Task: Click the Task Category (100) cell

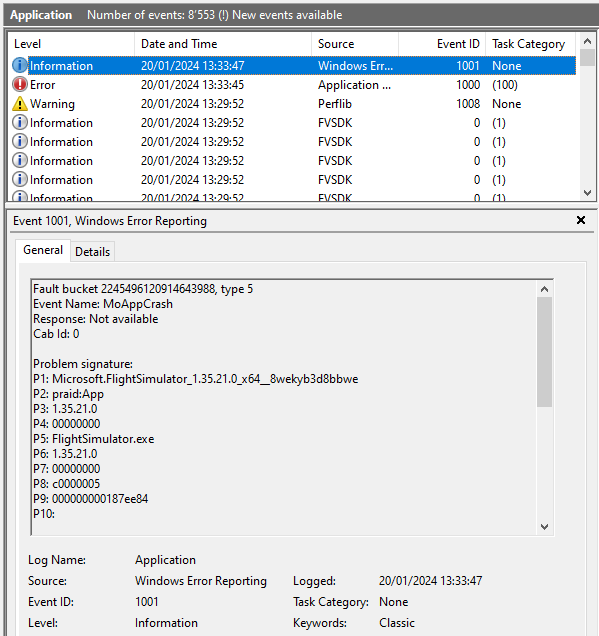Action: point(505,85)
